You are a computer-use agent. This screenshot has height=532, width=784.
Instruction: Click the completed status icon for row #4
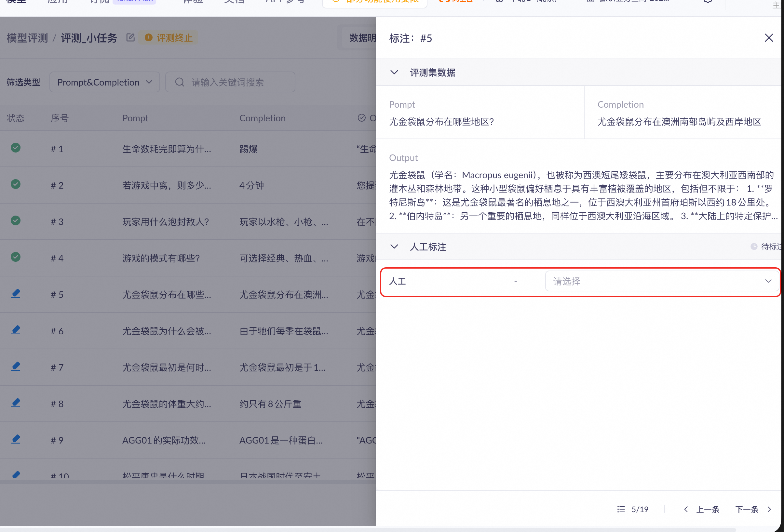point(16,257)
